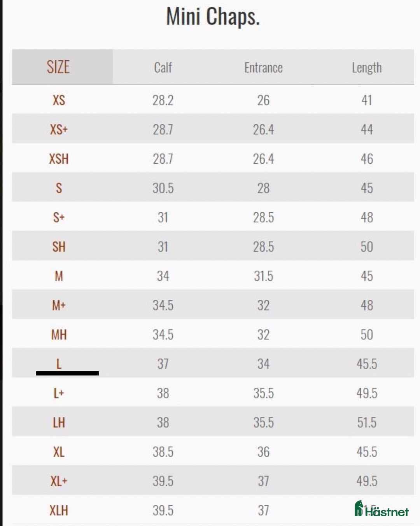
Task: Choose the underlined L size label
Action: 59,364
